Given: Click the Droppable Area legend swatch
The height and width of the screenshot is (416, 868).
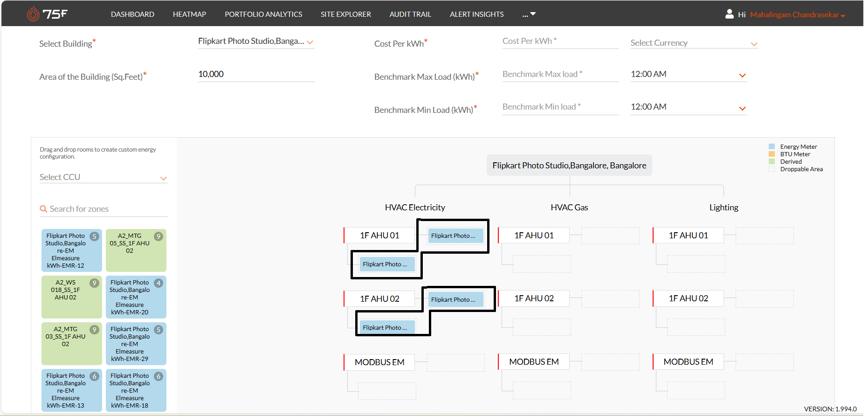Looking at the screenshot, I should tap(772, 169).
